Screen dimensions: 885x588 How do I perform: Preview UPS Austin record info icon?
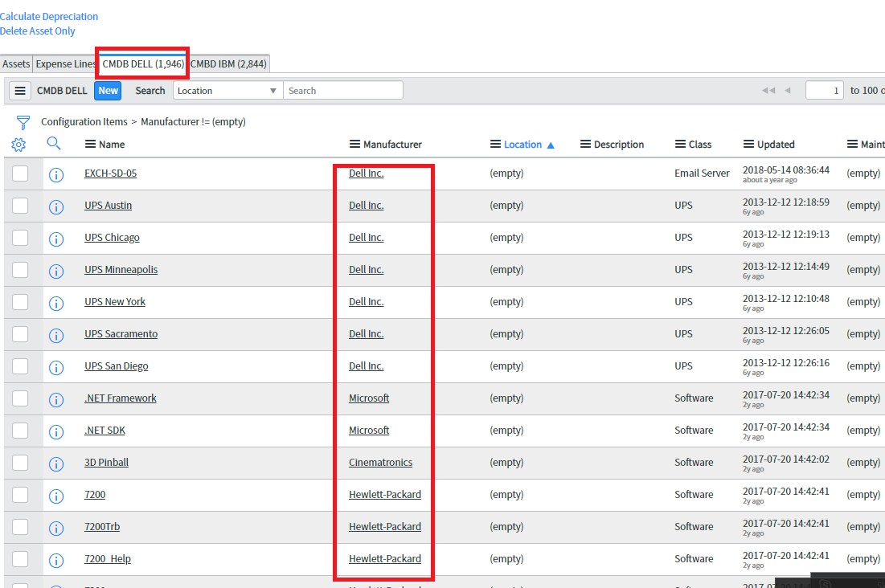56,207
